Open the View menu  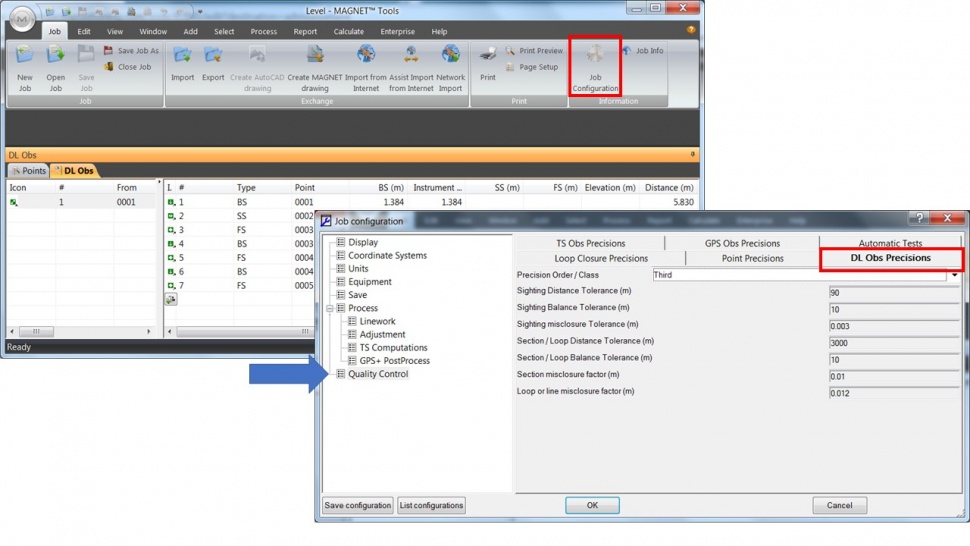[115, 32]
